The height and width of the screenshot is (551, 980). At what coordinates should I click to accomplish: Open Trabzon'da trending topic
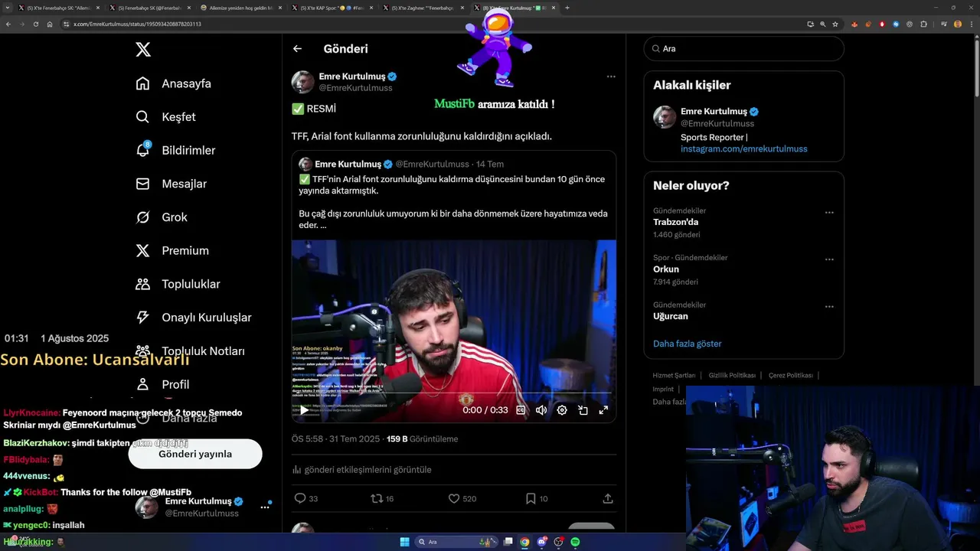click(x=675, y=222)
